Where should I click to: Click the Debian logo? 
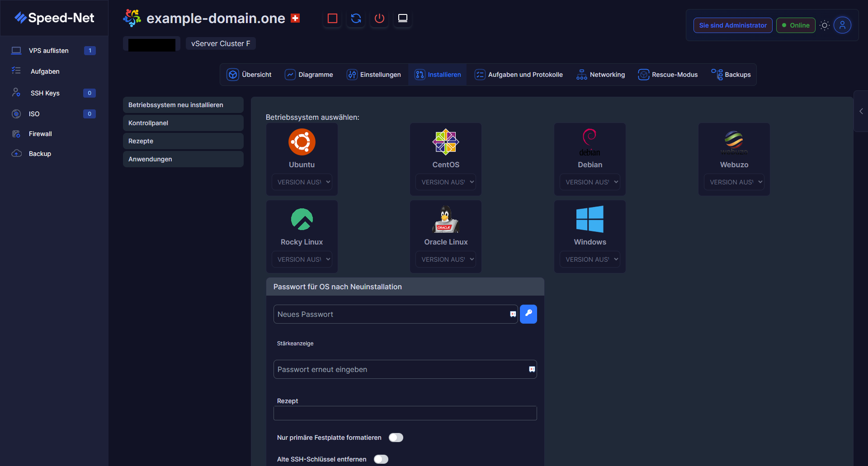pyautogui.click(x=590, y=142)
